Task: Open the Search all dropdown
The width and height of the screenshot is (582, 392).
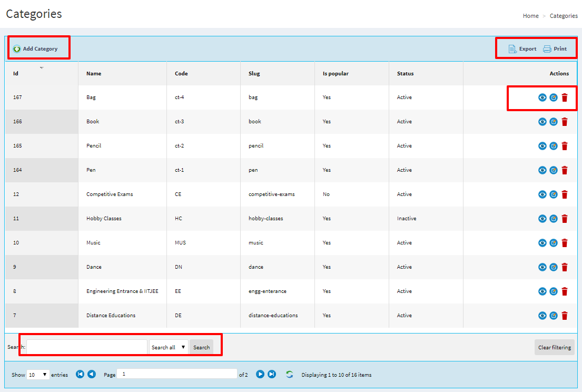Action: pyautogui.click(x=168, y=347)
